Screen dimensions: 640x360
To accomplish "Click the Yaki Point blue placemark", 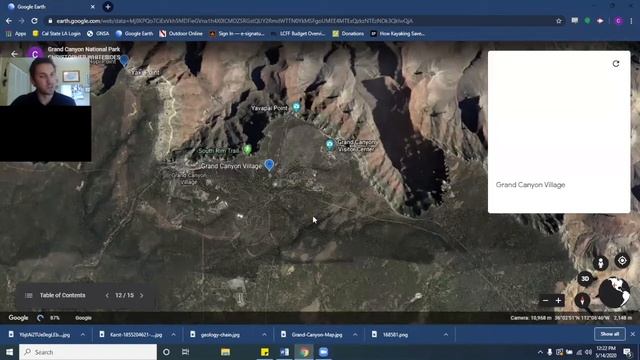I will tap(124, 61).
